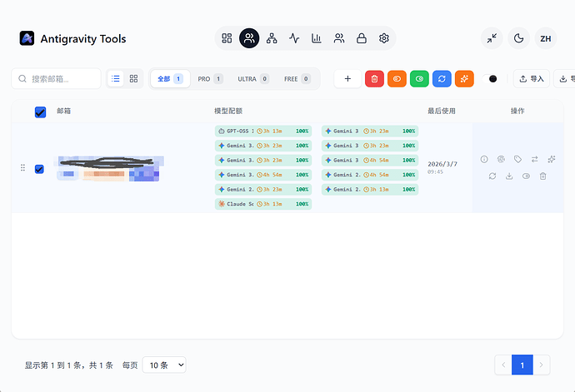Click the tag label icon in row actions
This screenshot has width=575, height=392.
(517, 159)
